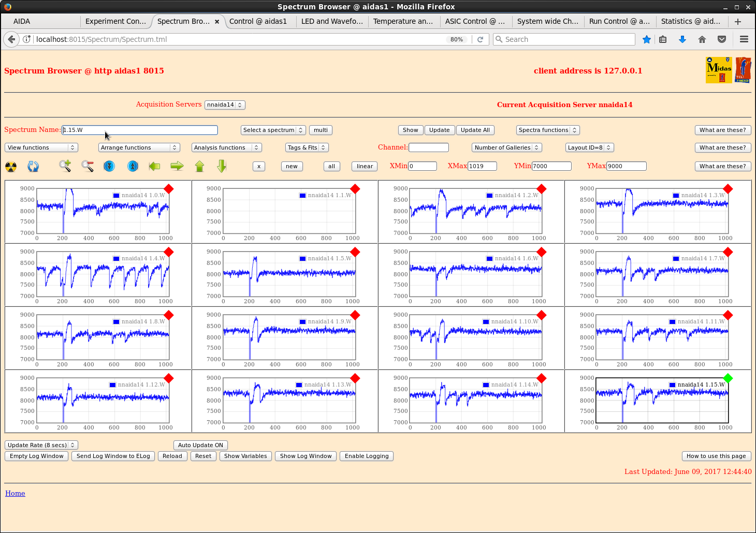Open the Tags & Fits dropdown
The width and height of the screenshot is (756, 533).
click(307, 147)
